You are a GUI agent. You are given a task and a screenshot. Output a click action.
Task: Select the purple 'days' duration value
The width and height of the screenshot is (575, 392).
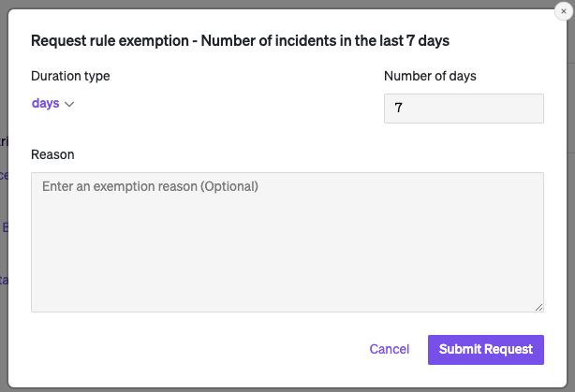pyautogui.click(x=45, y=104)
